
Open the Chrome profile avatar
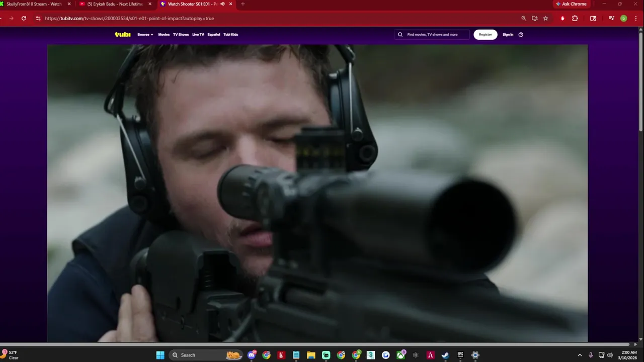click(x=624, y=19)
